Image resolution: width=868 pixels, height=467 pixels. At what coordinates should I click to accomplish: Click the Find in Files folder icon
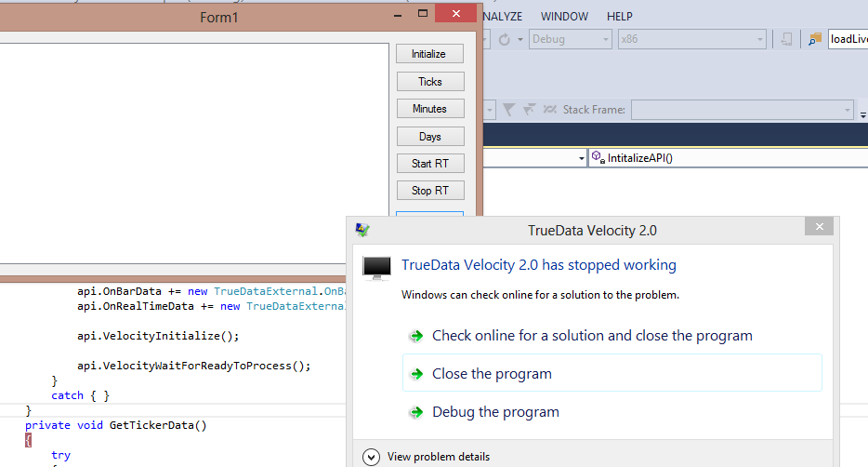815,39
